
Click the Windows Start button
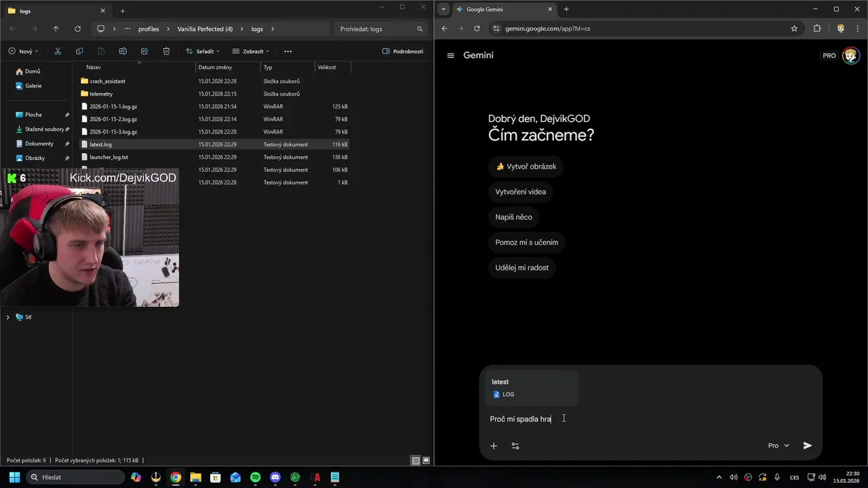pos(13,477)
